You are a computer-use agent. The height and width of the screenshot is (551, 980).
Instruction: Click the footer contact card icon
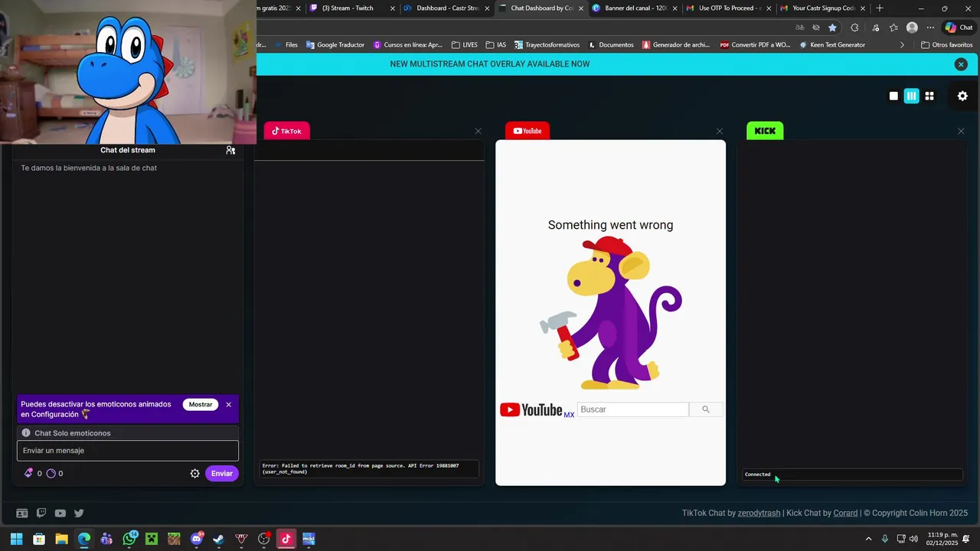coord(22,513)
